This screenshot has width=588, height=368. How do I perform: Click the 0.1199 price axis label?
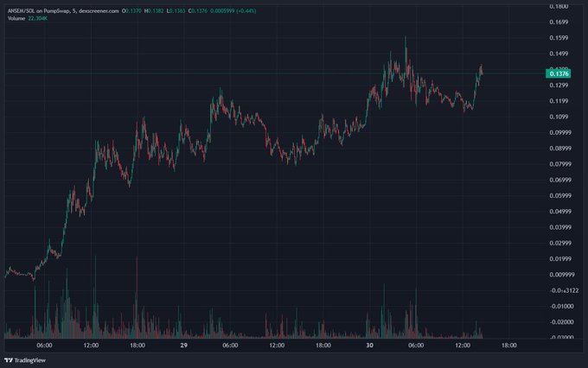tap(559, 101)
